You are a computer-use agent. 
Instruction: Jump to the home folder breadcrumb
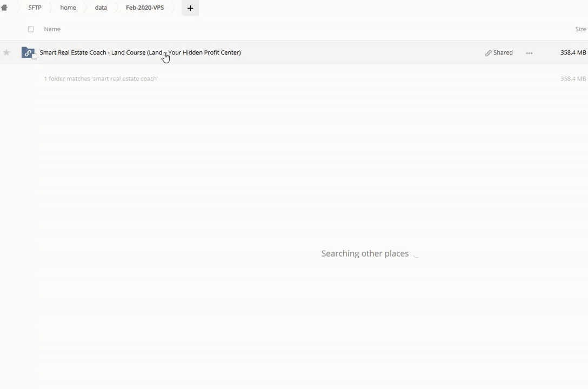point(68,8)
